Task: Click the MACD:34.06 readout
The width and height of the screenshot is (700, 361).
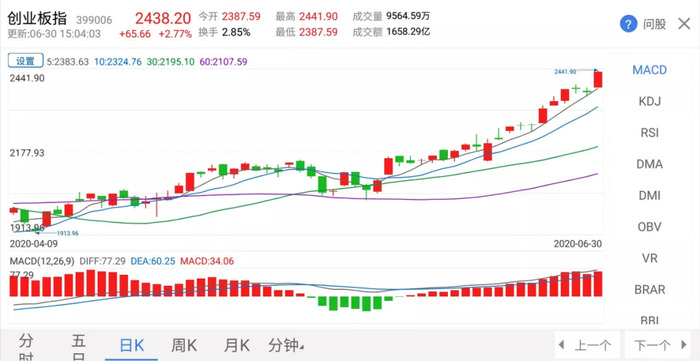Action: [x=207, y=261]
